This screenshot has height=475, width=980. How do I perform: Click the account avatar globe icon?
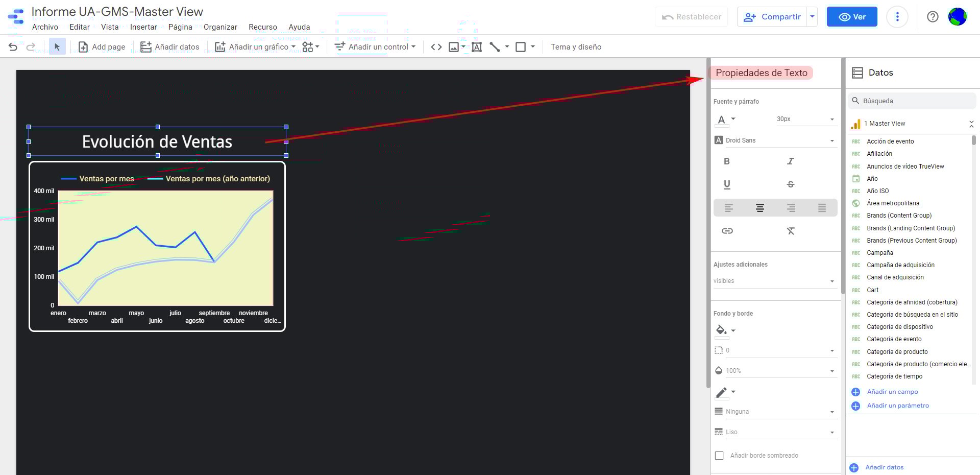(x=957, y=17)
